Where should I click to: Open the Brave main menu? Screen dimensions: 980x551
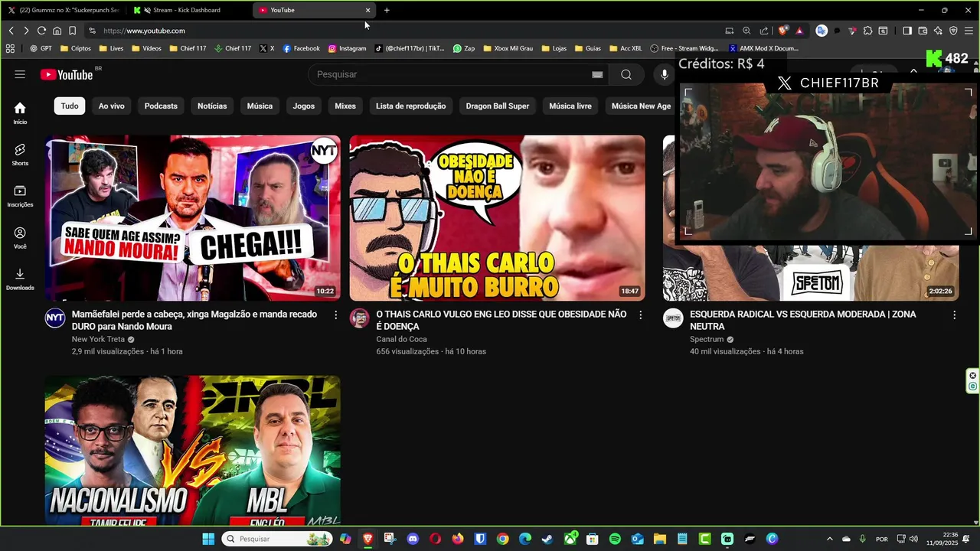coord(969,31)
